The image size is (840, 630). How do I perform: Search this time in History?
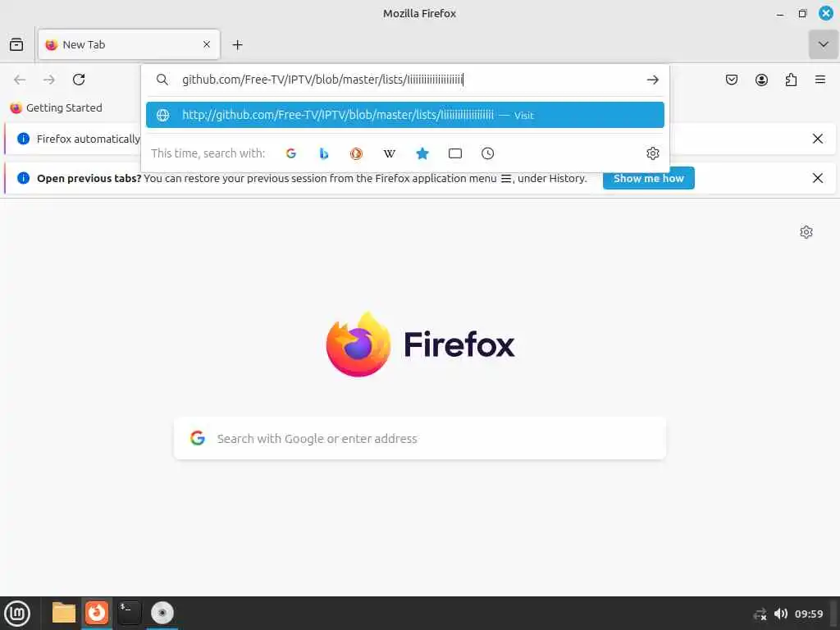point(487,153)
